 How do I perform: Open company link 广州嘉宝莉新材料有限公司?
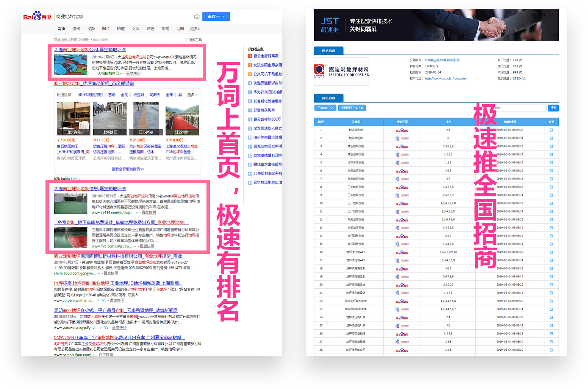(442, 60)
